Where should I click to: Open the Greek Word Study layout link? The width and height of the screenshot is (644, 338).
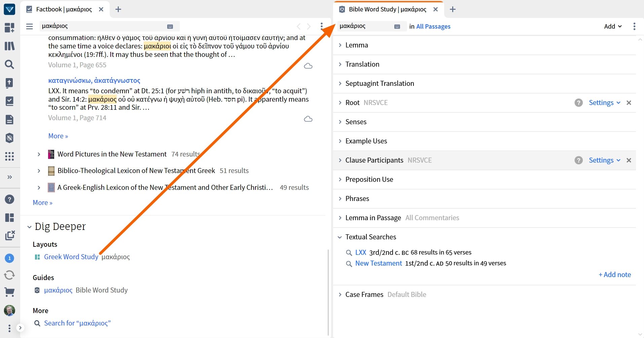[x=71, y=257]
